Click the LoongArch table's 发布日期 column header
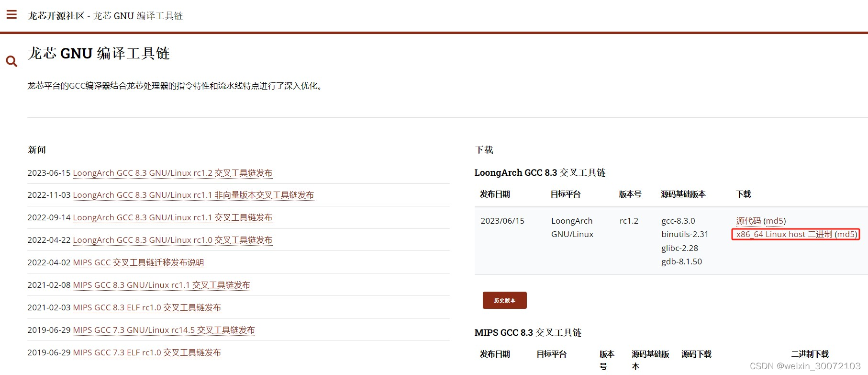This screenshot has width=868, height=375. click(x=495, y=194)
